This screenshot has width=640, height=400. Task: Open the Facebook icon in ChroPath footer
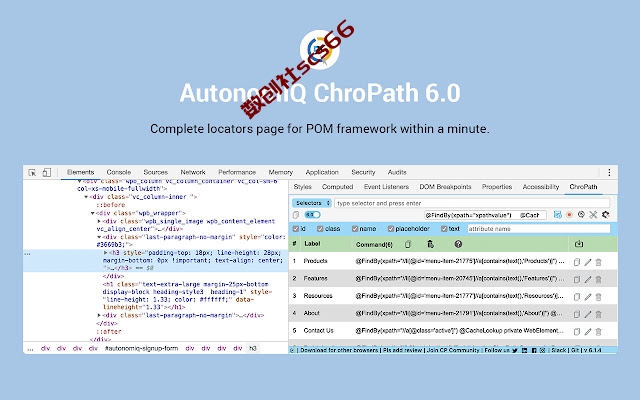[534, 350]
